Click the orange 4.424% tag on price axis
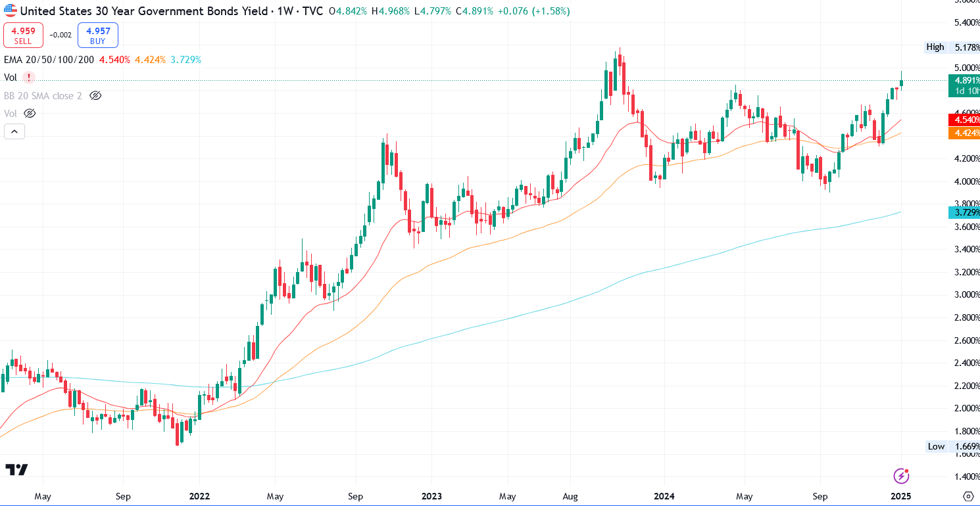Viewport: 980px width, 506px height. (964, 133)
